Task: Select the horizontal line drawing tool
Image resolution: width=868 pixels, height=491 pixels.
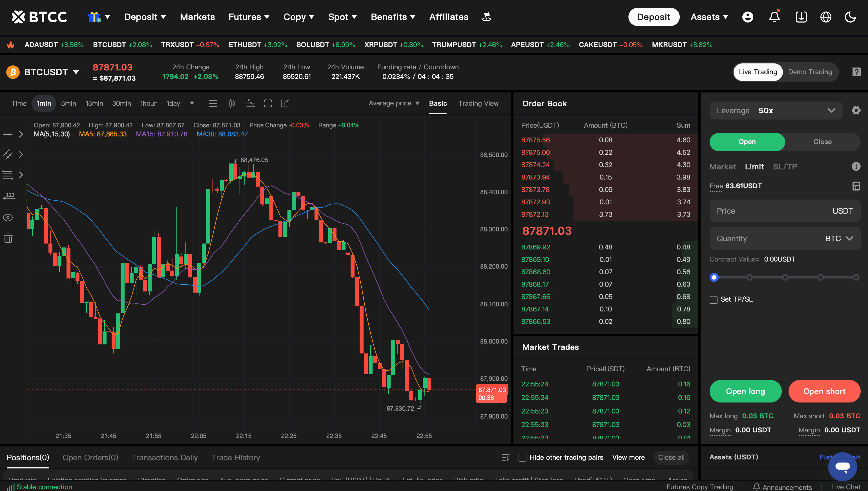Action: (x=8, y=134)
